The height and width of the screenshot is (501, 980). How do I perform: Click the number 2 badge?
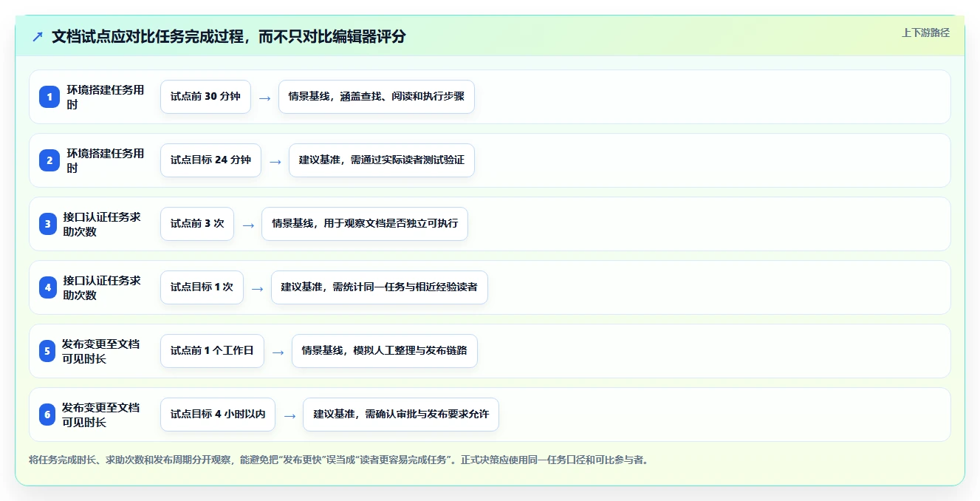[x=49, y=160]
